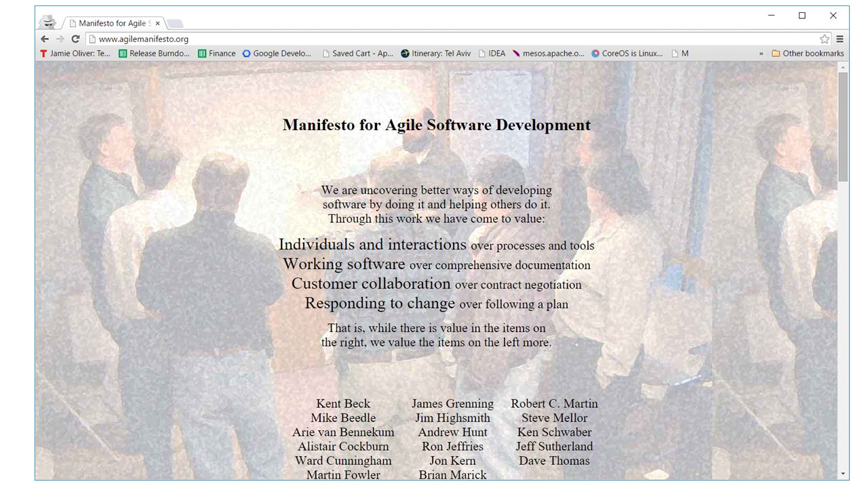Click the text Responding to change

(x=380, y=303)
